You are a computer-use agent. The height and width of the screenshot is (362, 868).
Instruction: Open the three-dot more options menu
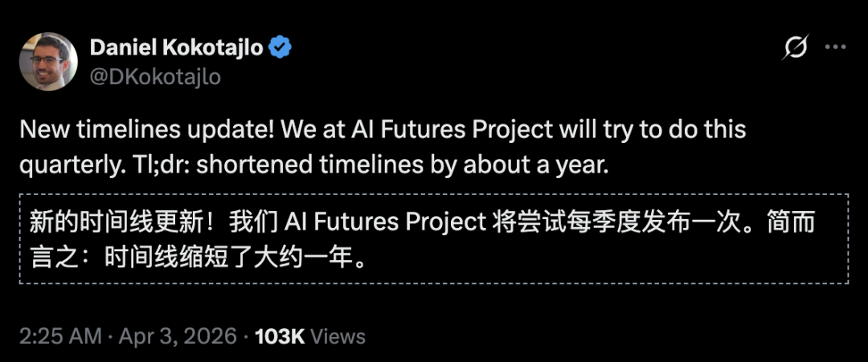[836, 48]
